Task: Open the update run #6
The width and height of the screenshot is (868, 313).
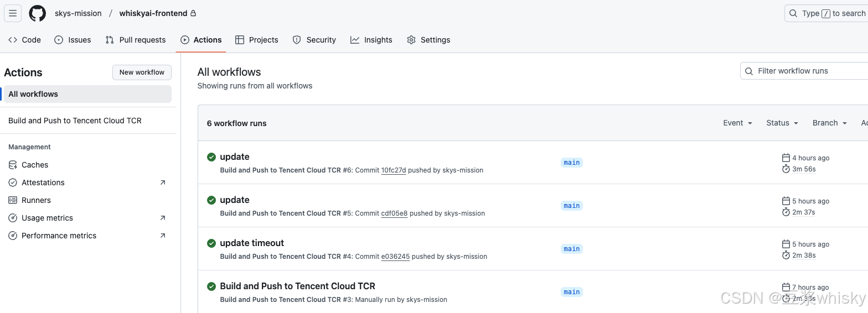Action: [x=235, y=156]
